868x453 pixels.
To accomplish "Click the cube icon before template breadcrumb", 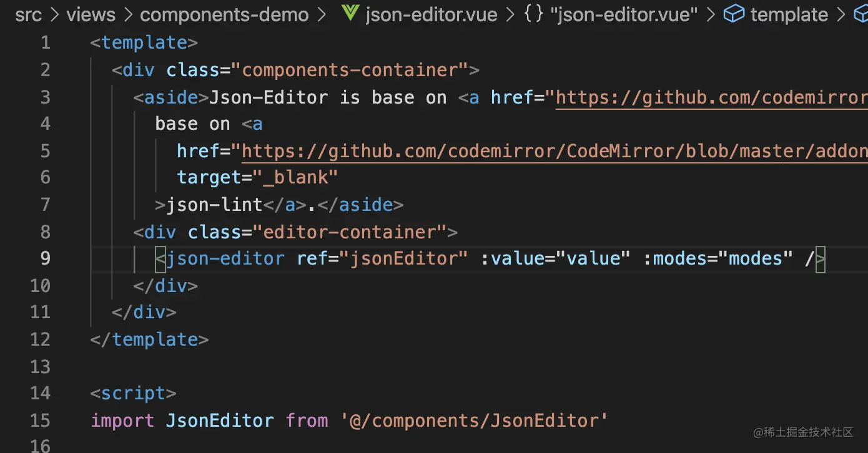I will pos(734,14).
